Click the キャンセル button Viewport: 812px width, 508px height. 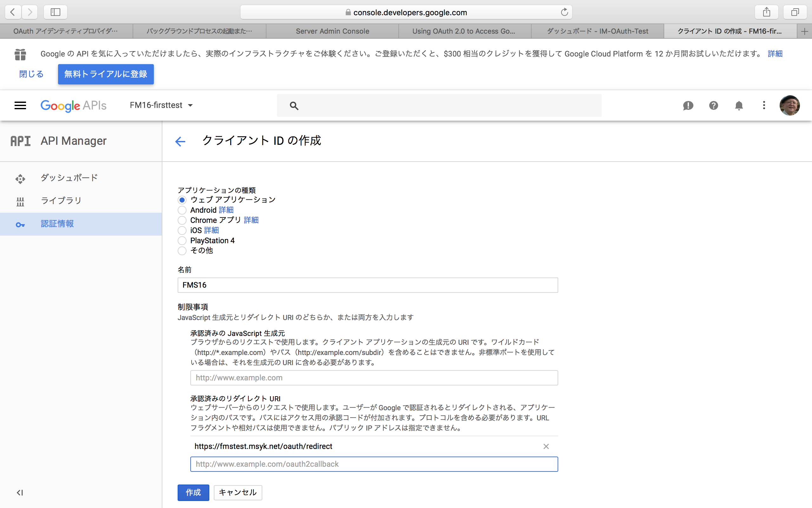238,492
